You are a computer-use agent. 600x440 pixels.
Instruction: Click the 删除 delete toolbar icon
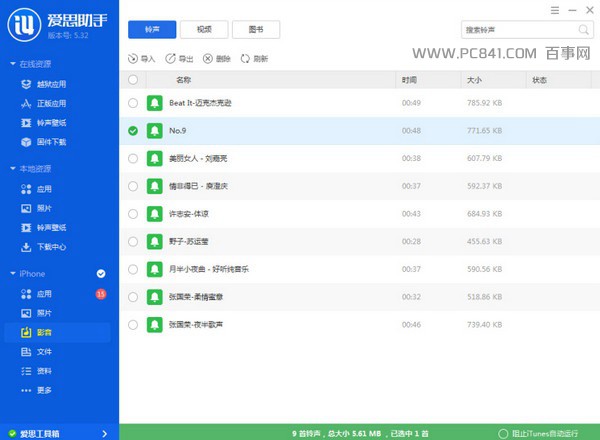[207, 59]
